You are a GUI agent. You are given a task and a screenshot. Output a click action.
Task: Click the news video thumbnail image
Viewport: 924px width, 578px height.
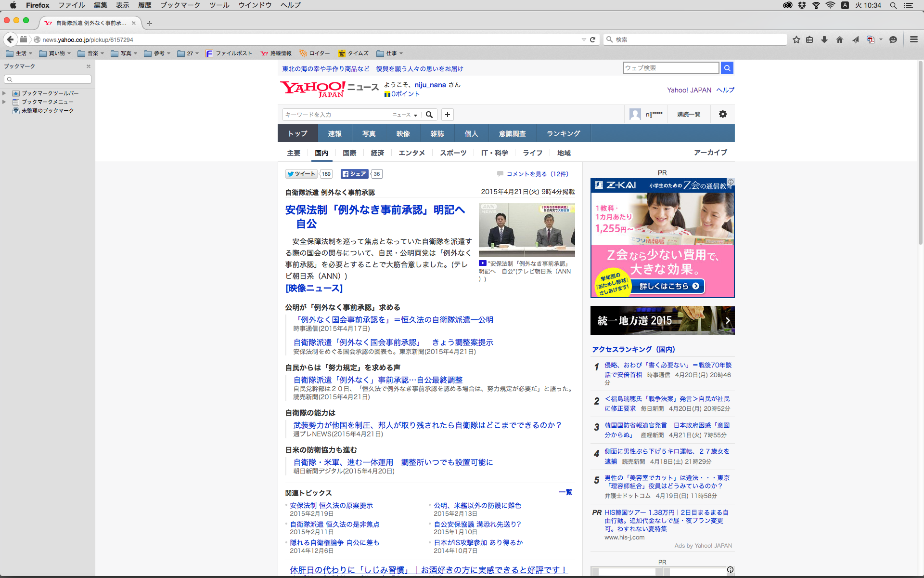click(526, 230)
